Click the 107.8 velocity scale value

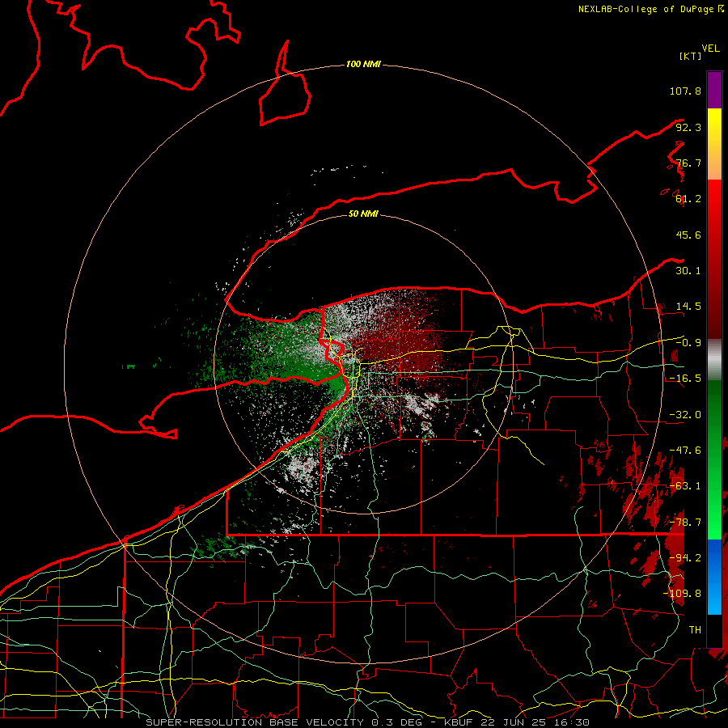click(x=685, y=91)
